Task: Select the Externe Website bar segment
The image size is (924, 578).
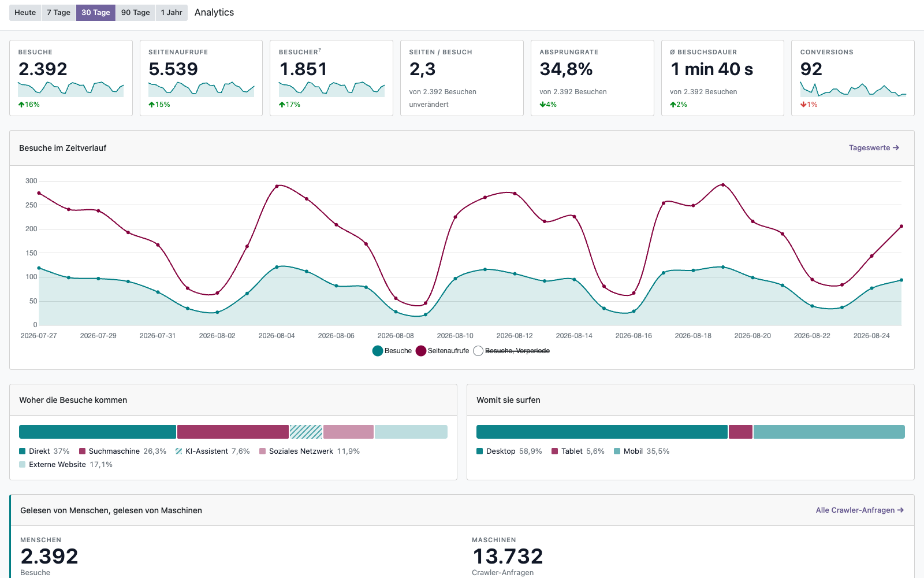Action: [x=411, y=432]
